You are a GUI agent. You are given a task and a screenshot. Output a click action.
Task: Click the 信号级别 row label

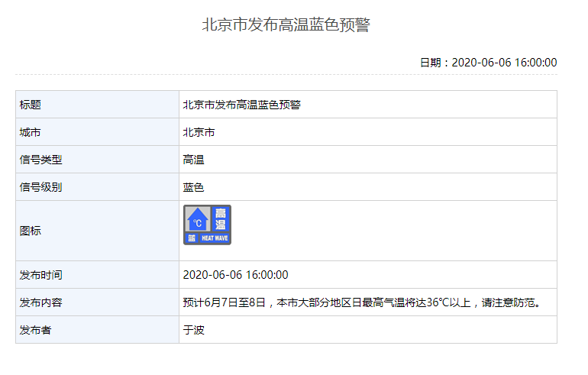coord(41,187)
